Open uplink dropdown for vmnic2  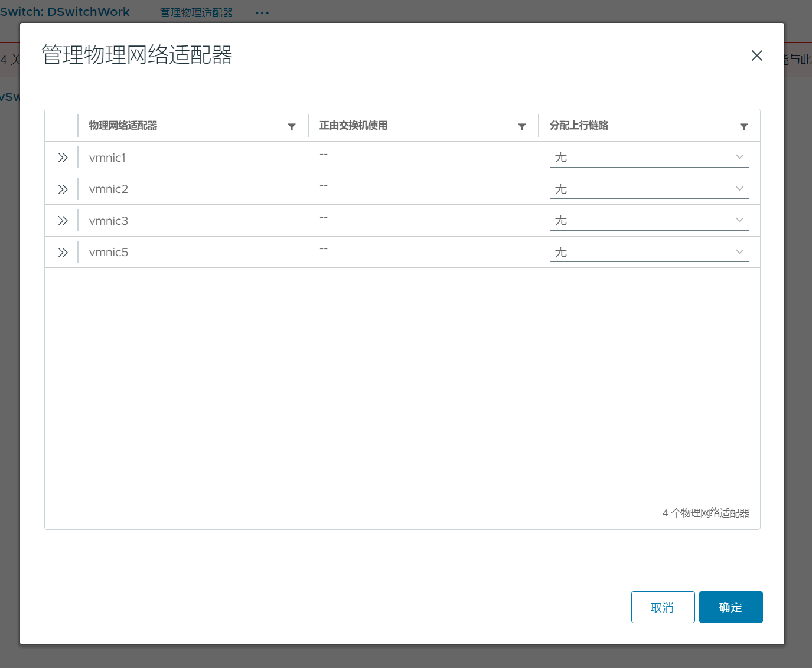pos(648,189)
